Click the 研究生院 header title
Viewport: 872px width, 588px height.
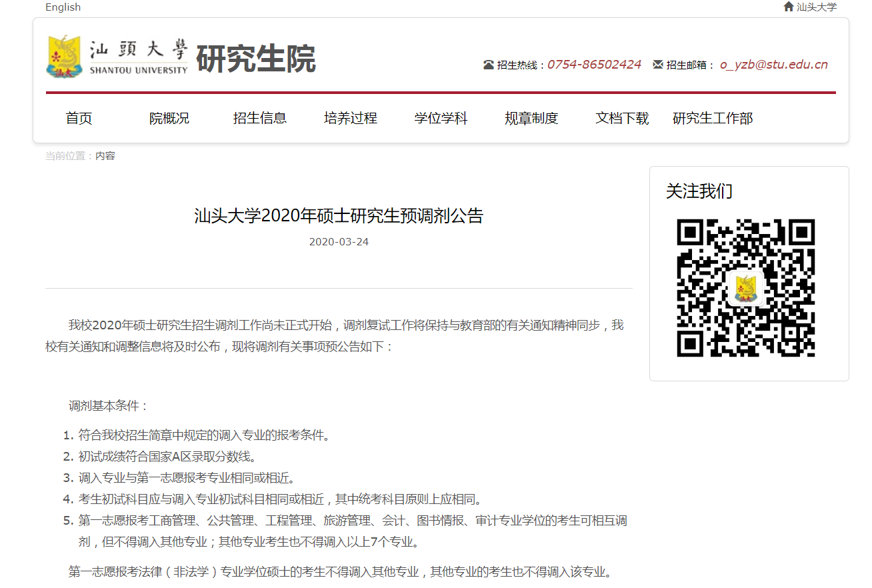[x=255, y=60]
